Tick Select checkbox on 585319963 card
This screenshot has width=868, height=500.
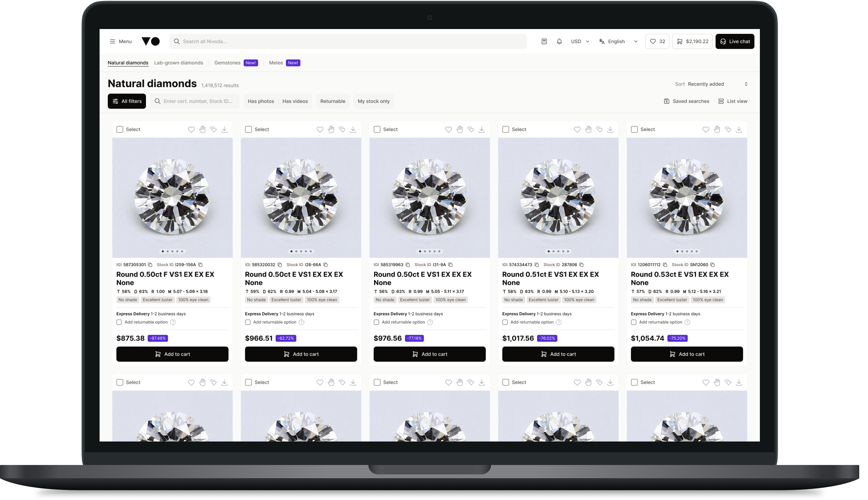[x=377, y=129]
